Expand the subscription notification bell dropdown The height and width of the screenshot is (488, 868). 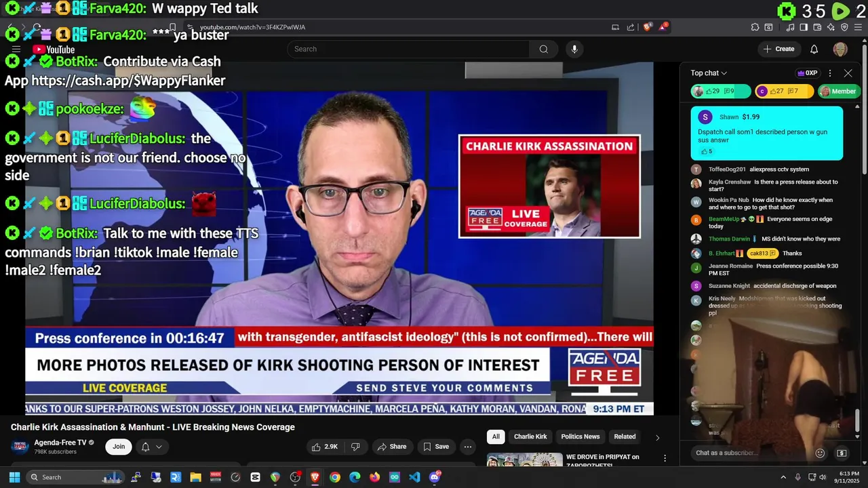click(x=151, y=447)
